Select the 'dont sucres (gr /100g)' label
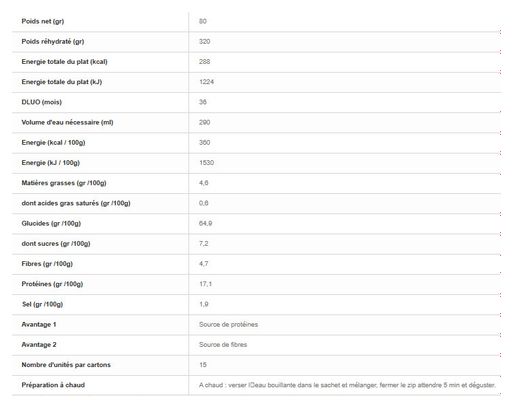The width and height of the screenshot is (513, 408). [56, 244]
